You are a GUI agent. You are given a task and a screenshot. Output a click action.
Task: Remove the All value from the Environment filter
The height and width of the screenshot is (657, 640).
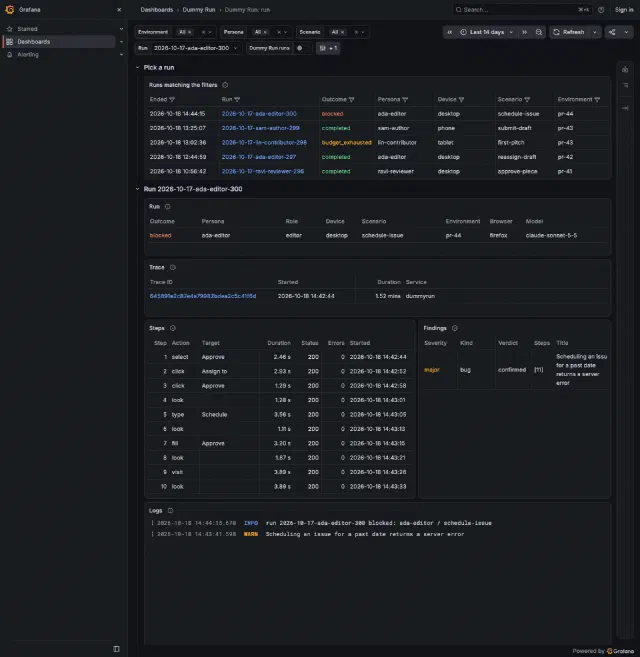point(189,32)
